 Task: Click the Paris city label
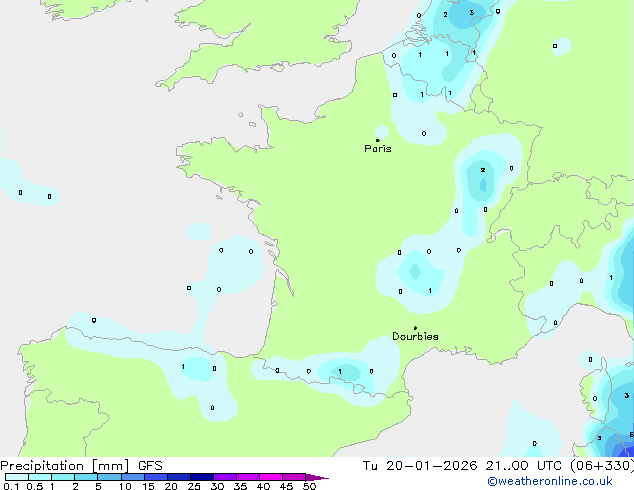pyautogui.click(x=378, y=149)
